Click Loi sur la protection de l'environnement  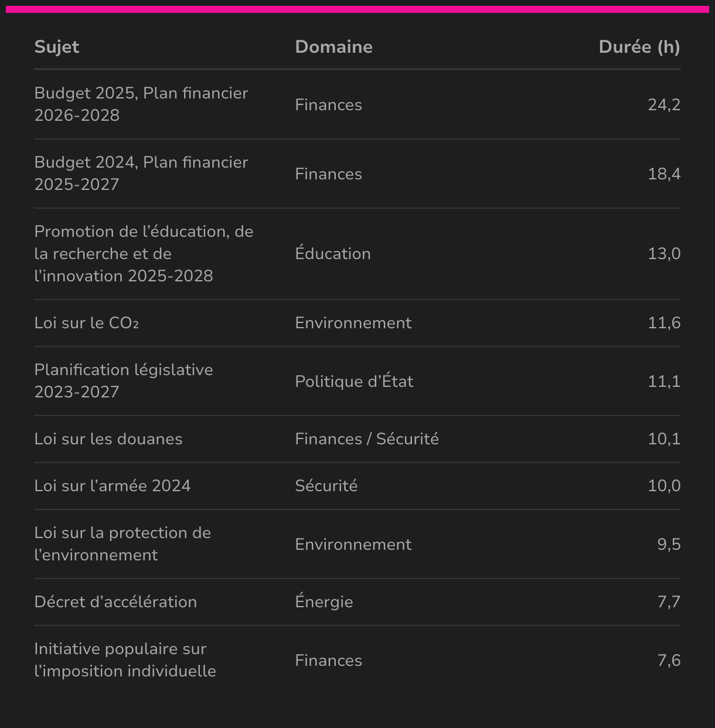(x=122, y=544)
